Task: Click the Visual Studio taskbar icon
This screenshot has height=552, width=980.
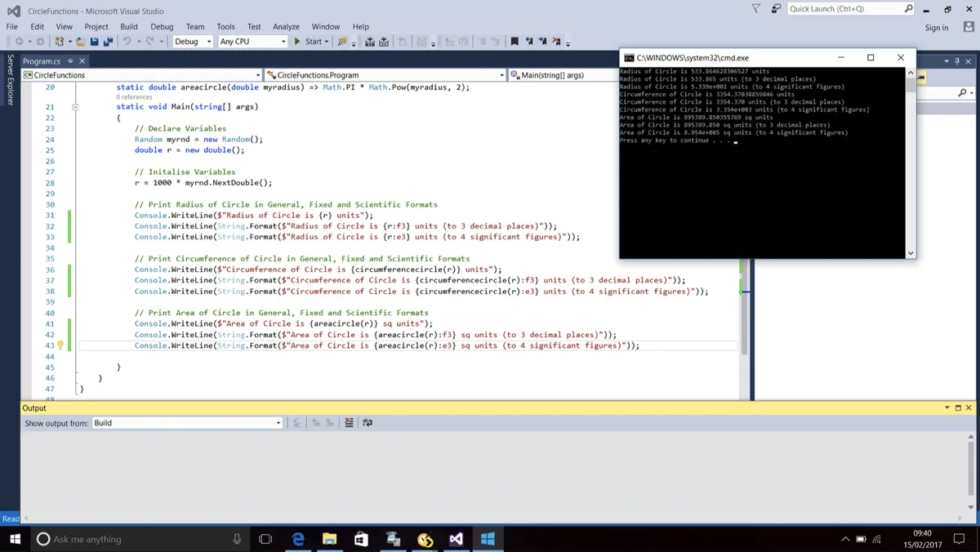Action: pos(456,539)
